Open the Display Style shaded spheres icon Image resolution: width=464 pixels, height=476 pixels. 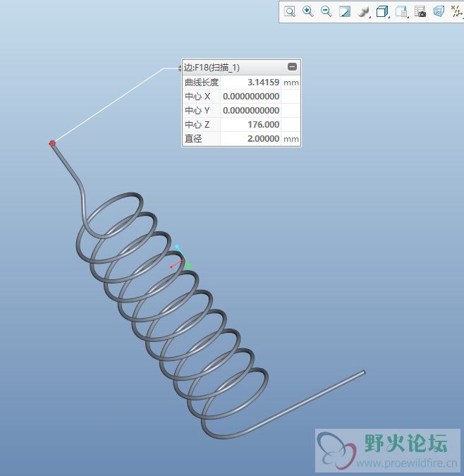click(363, 12)
